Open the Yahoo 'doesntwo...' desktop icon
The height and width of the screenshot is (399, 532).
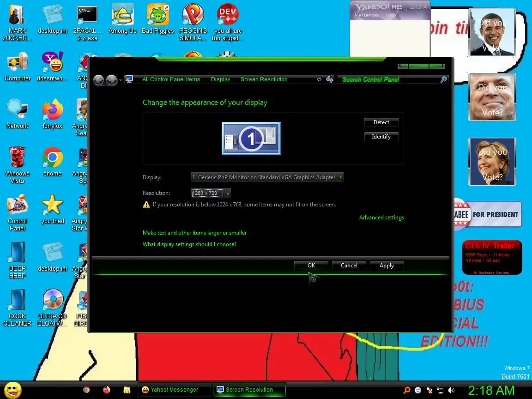[52, 66]
